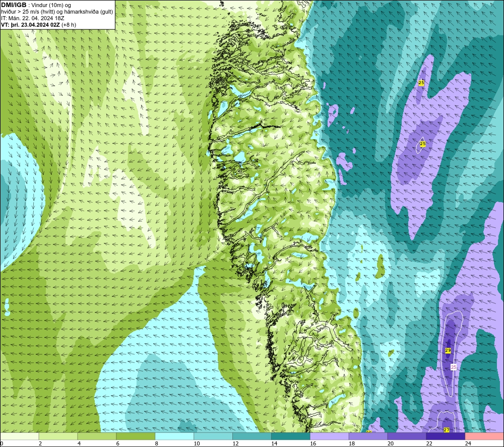
Task: Click the legend scale value "18"
Action: click(352, 443)
